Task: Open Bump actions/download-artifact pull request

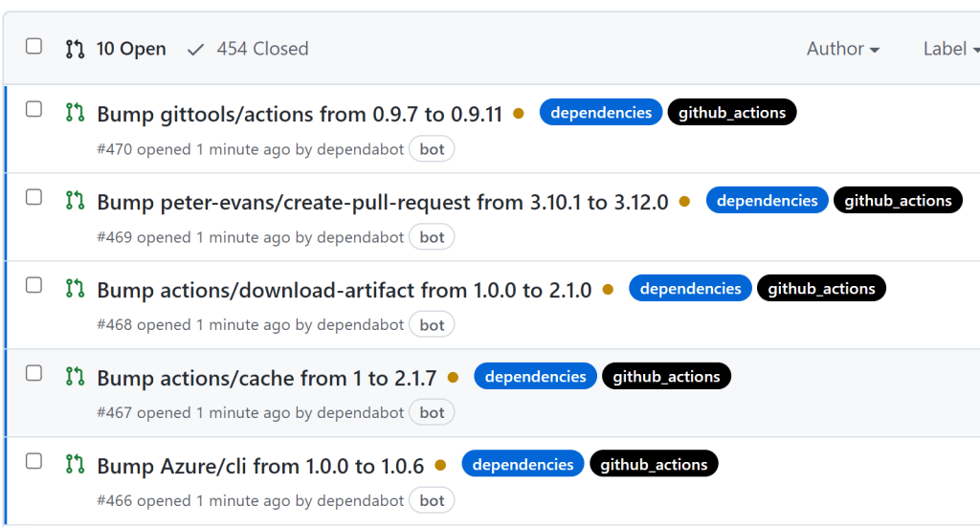Action: (345, 290)
